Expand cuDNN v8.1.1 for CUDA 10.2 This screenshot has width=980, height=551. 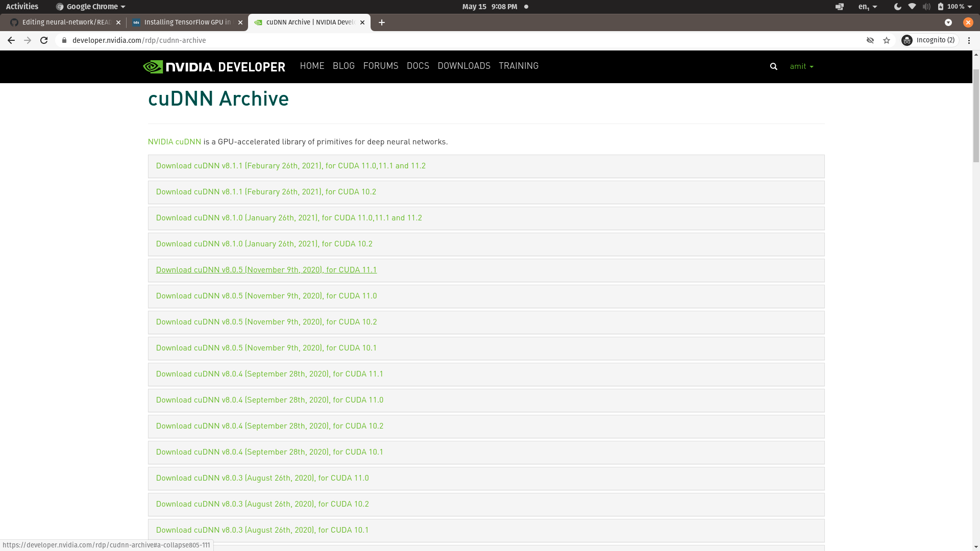coord(265,192)
